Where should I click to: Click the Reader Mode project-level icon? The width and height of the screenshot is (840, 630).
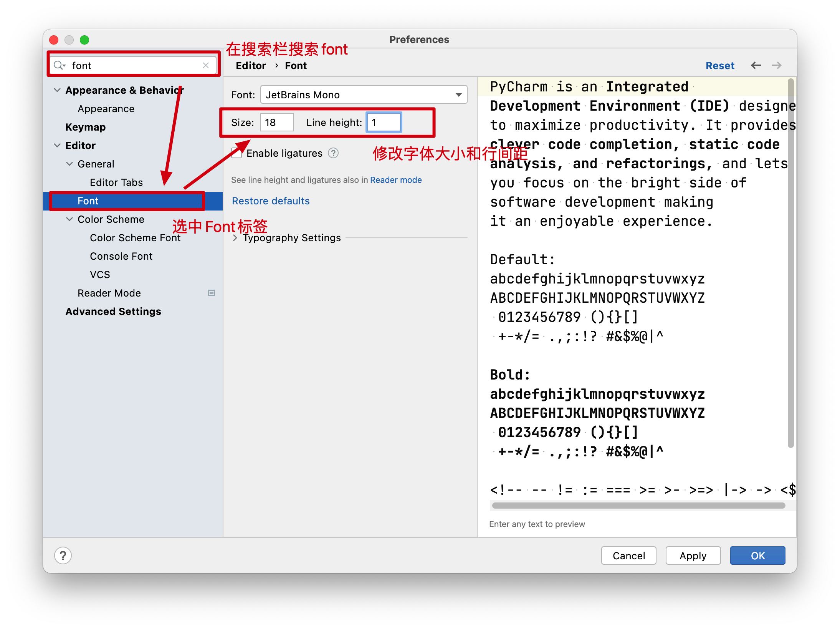tap(211, 293)
